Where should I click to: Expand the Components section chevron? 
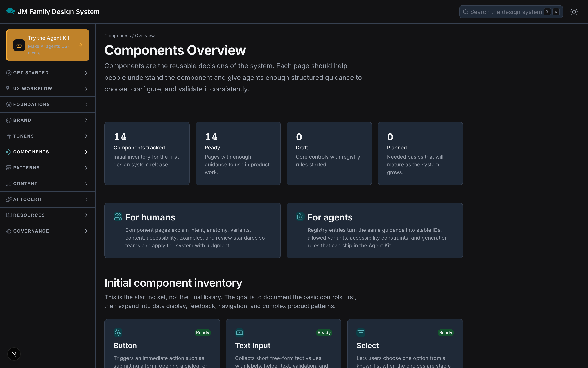tap(86, 152)
